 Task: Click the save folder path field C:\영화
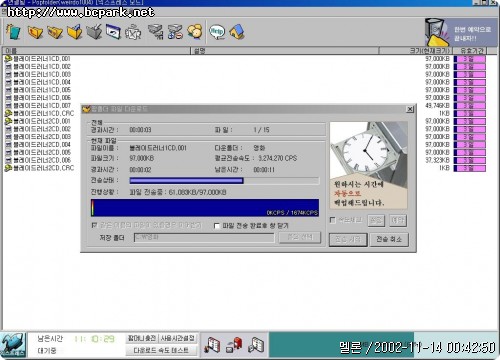tap(204, 237)
